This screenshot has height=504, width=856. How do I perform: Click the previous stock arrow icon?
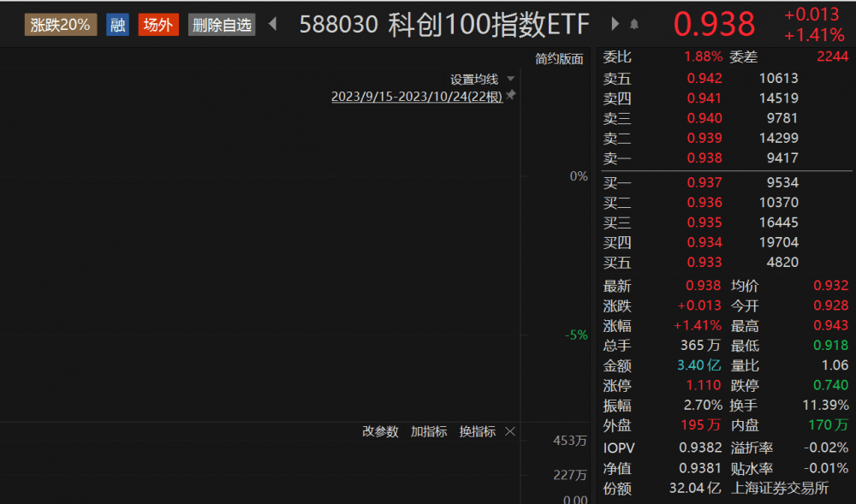click(272, 25)
